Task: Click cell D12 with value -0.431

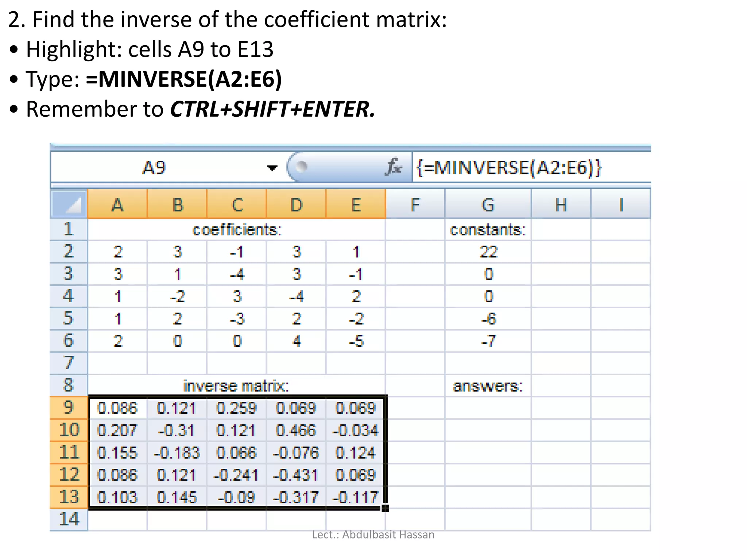Action: [x=296, y=475]
